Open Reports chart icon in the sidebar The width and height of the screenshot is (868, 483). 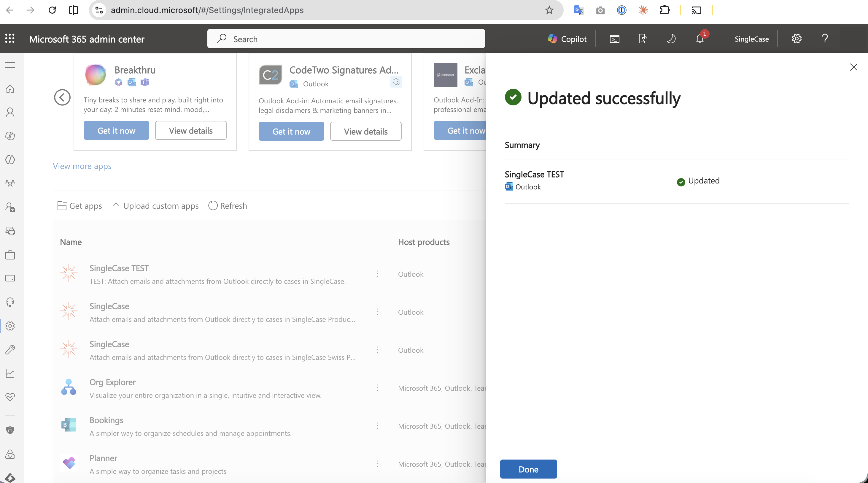pyautogui.click(x=10, y=373)
